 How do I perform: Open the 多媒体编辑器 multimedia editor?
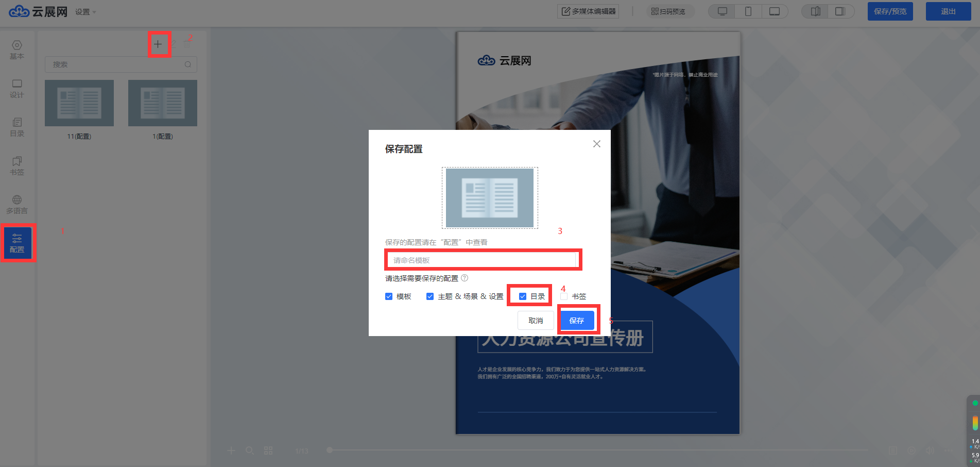588,11
